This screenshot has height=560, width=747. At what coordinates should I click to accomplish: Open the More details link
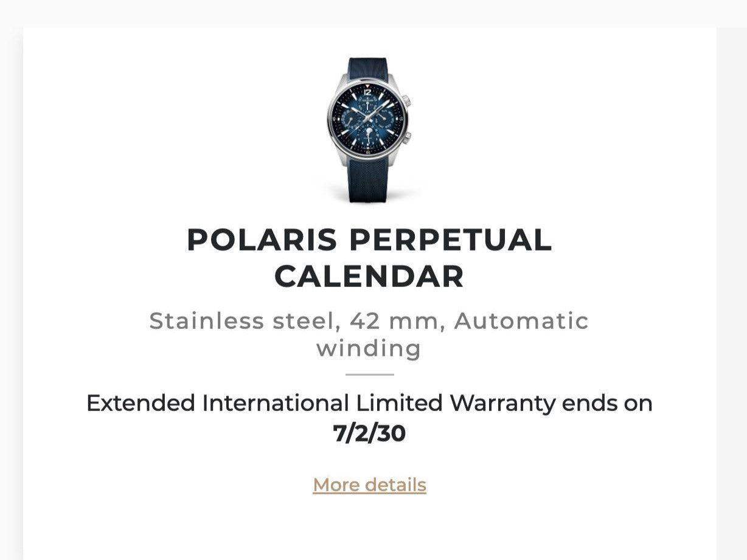click(x=369, y=485)
